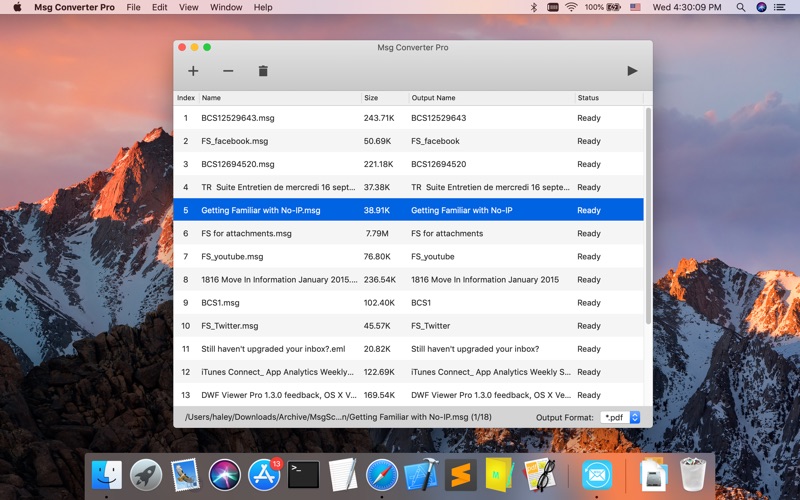This screenshot has width=800, height=500.
Task: Select the FS_facebook.msg file name
Action: tap(235, 141)
